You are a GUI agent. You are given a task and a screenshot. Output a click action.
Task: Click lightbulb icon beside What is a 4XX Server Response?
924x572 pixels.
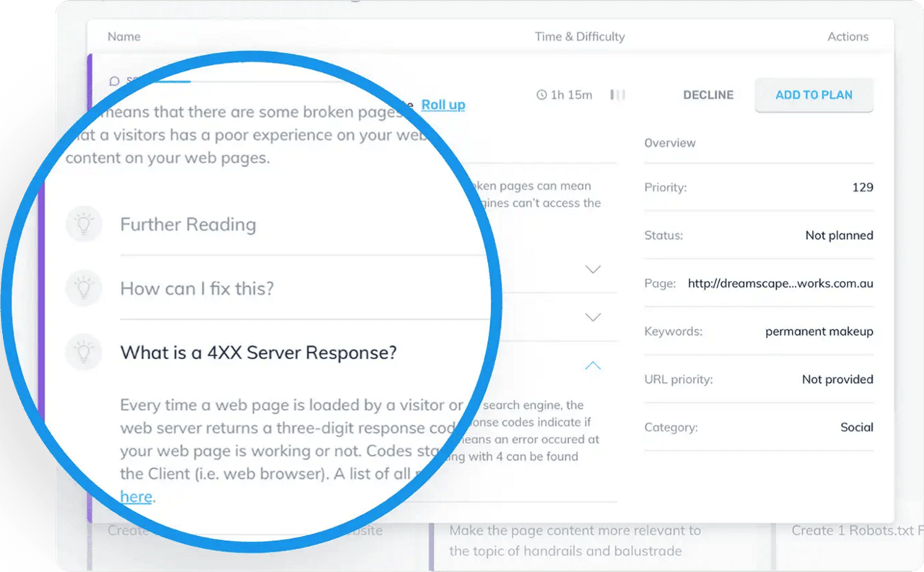tap(84, 352)
